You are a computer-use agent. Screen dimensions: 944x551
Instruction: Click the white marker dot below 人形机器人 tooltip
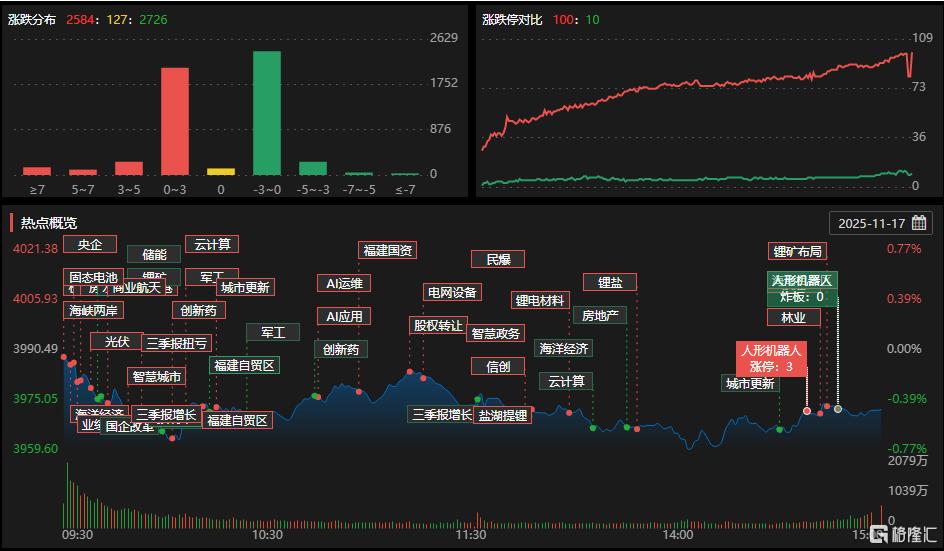click(x=807, y=410)
